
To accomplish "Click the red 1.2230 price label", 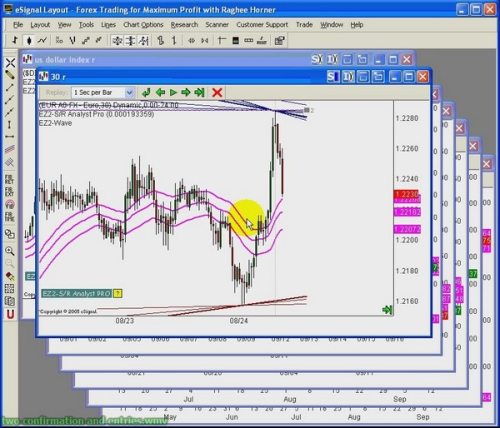I will click(406, 194).
